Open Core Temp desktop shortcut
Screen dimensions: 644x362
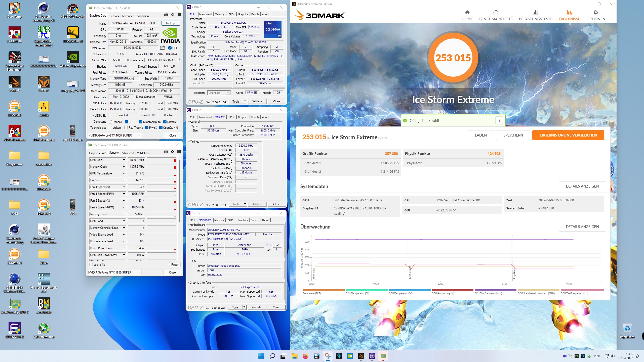click(x=15, y=11)
